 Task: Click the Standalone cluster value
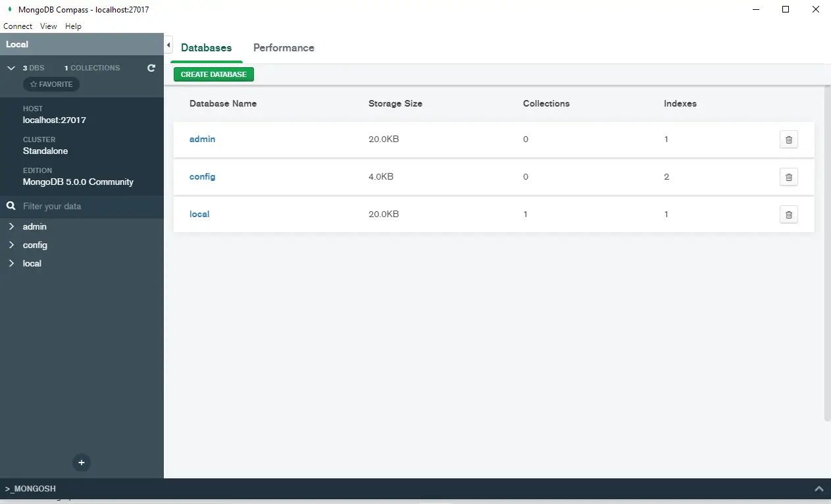pos(45,151)
